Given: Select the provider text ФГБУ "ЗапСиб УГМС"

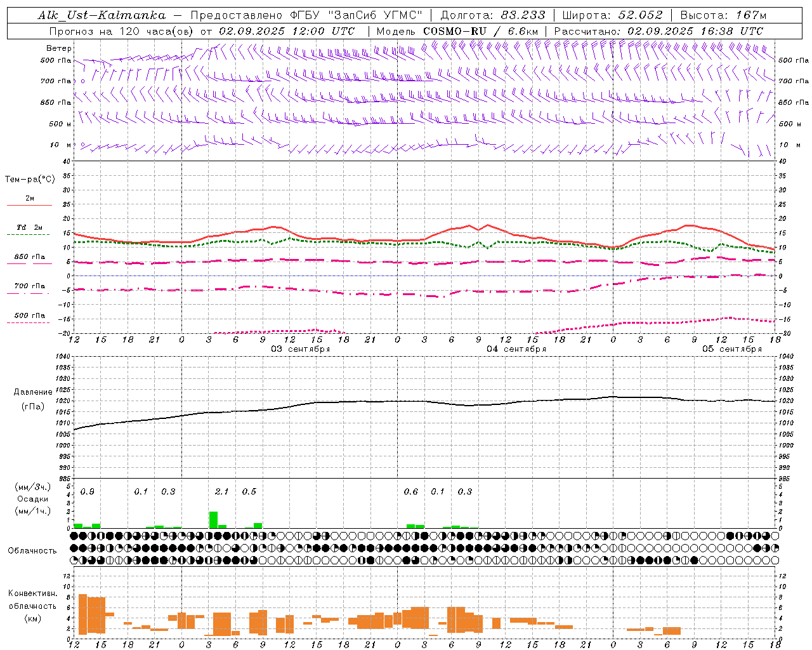Looking at the screenshot, I should pyautogui.click(x=357, y=15).
